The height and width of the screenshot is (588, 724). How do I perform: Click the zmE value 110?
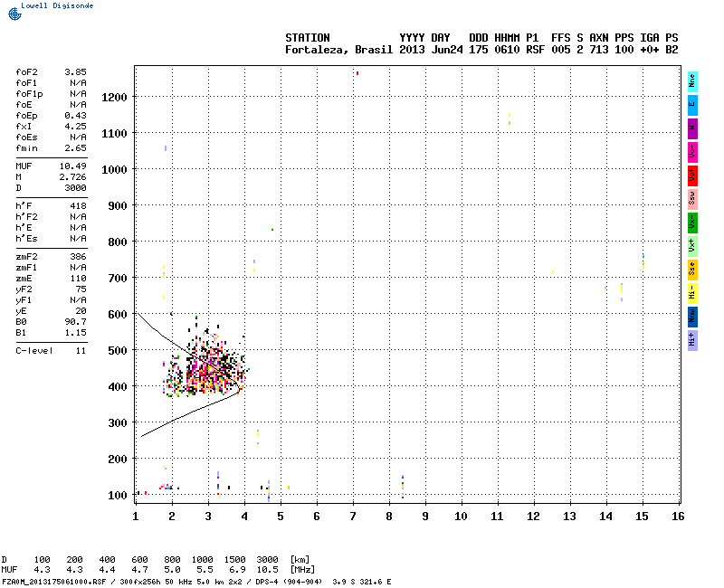78,279
